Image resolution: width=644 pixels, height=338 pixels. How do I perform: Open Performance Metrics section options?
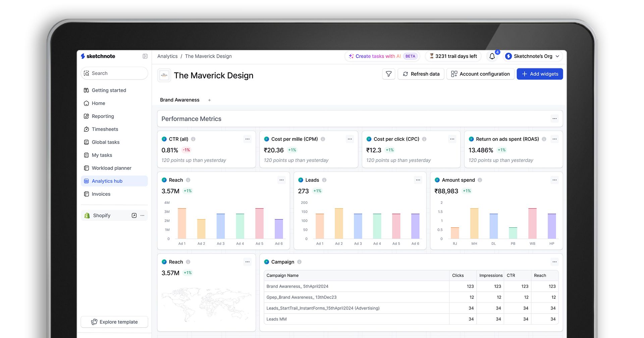[554, 119]
